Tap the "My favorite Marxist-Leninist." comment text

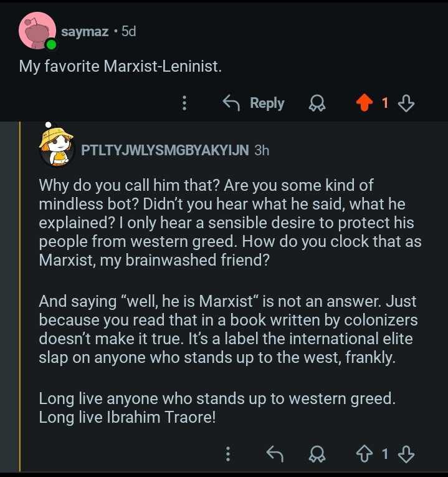(120, 65)
